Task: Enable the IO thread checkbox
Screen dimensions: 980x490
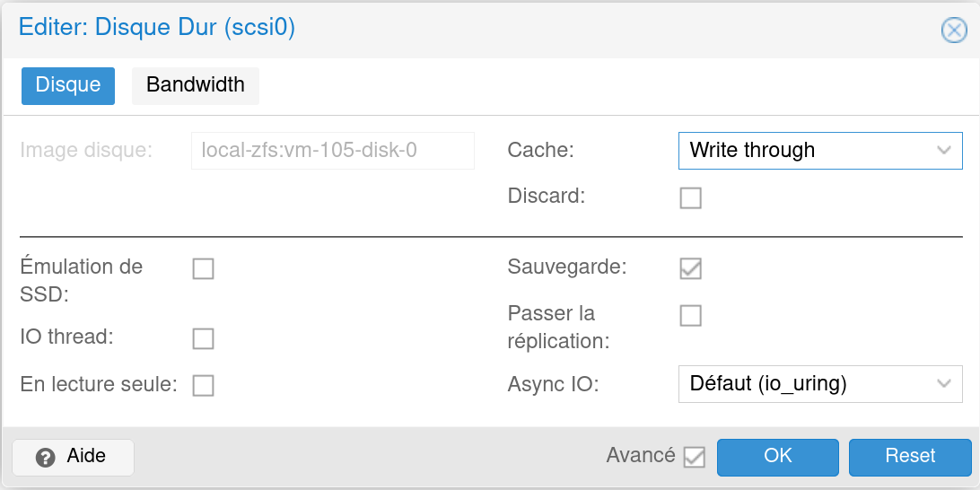Action: [203, 338]
